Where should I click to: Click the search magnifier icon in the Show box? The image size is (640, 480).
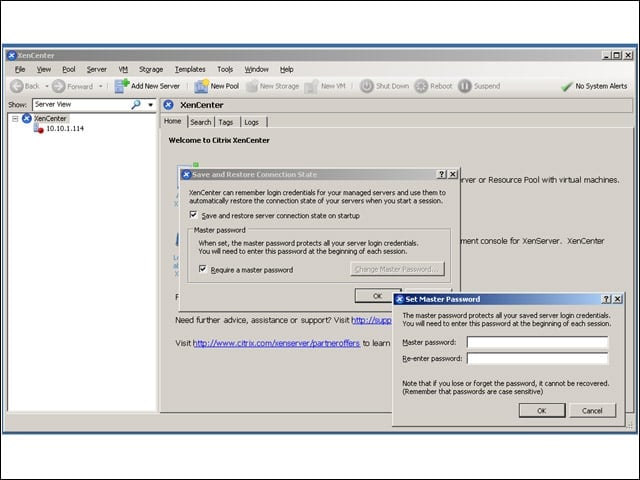[136, 104]
